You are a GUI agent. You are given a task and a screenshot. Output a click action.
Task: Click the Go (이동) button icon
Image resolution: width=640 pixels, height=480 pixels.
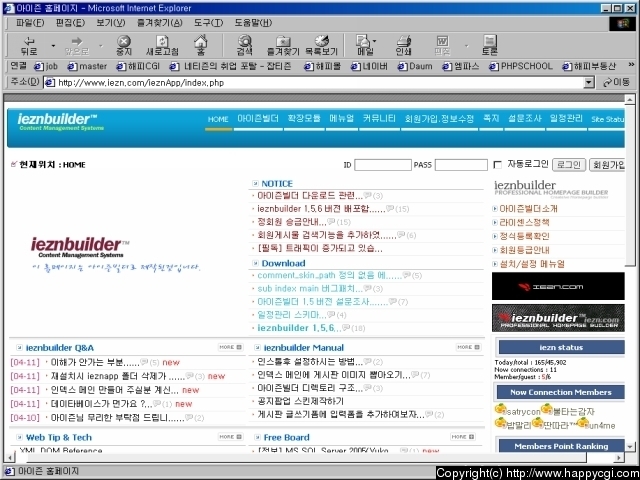pyautogui.click(x=616, y=83)
